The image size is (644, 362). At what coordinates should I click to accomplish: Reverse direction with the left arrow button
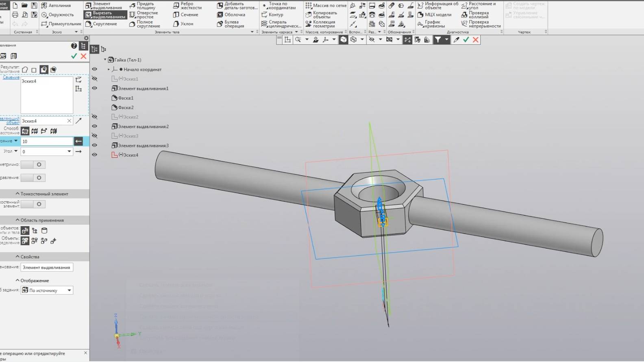[78, 141]
